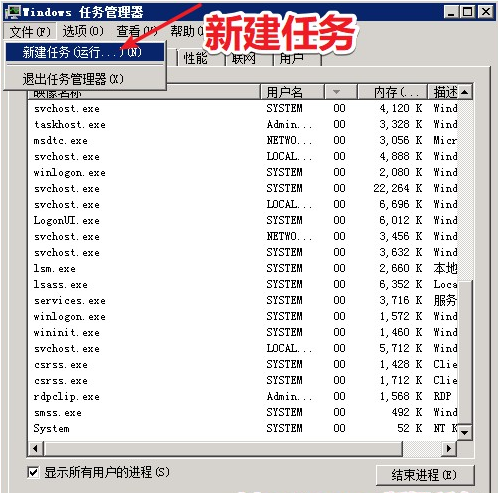Click the vertical scrollbar thumb

coord(465,353)
